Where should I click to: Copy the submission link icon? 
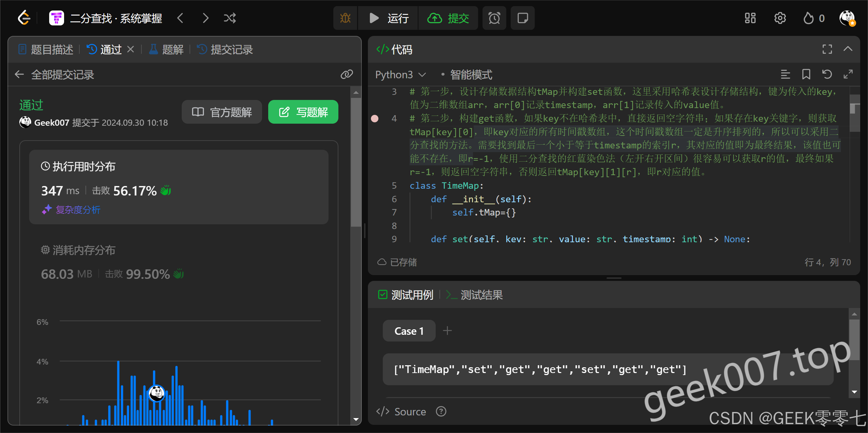click(347, 74)
